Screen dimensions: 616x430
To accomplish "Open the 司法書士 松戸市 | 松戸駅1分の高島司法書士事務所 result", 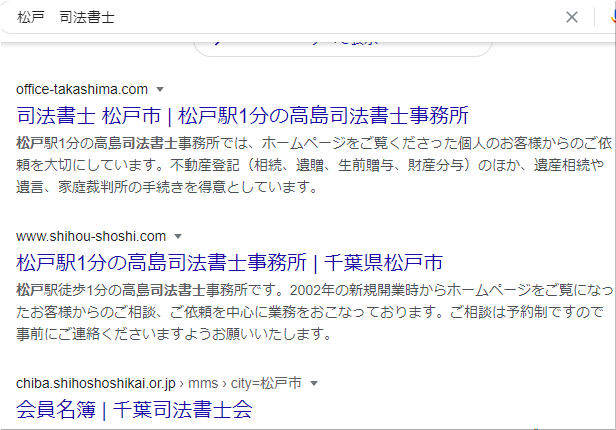I will (x=242, y=116).
